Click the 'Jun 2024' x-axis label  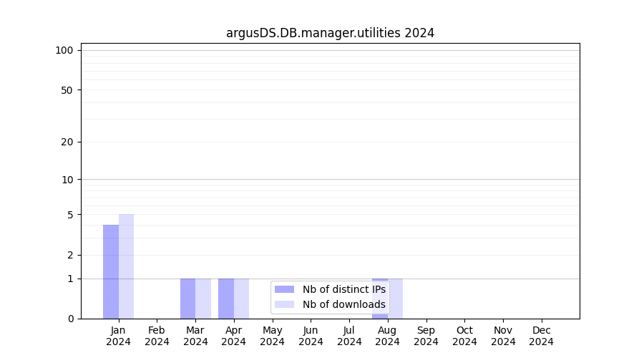click(311, 336)
